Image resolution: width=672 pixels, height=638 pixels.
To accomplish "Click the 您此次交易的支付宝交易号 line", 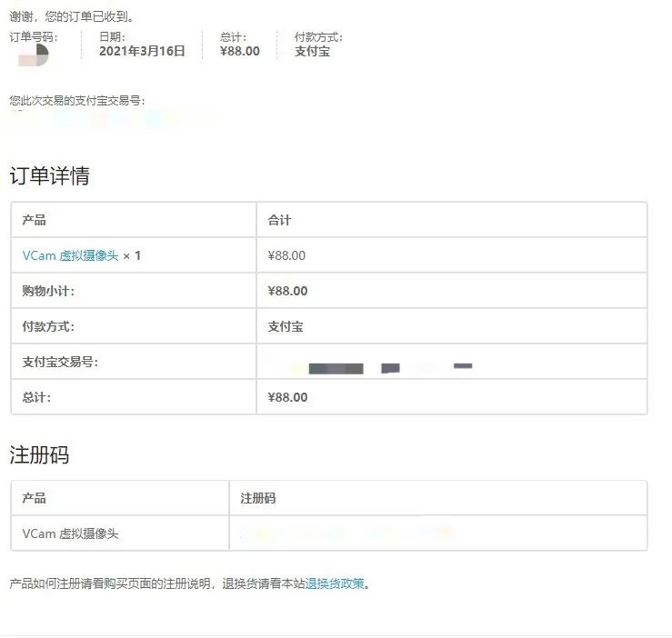I will pyautogui.click(x=77, y=101).
